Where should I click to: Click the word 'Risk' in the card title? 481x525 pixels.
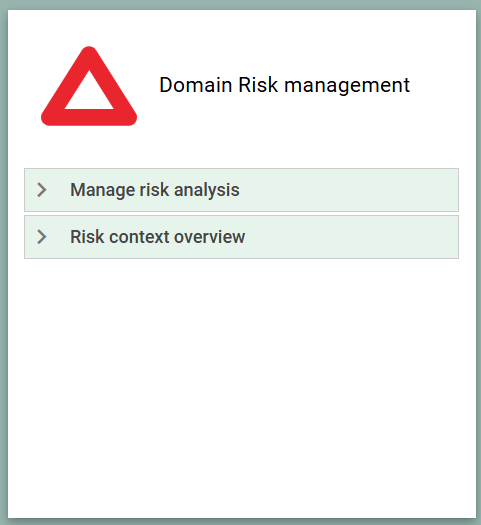click(258, 84)
